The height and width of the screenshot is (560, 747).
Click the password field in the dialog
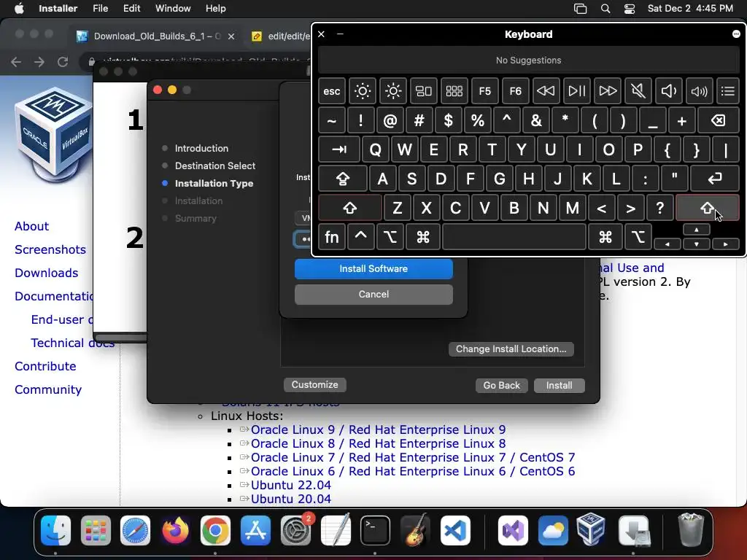303,239
